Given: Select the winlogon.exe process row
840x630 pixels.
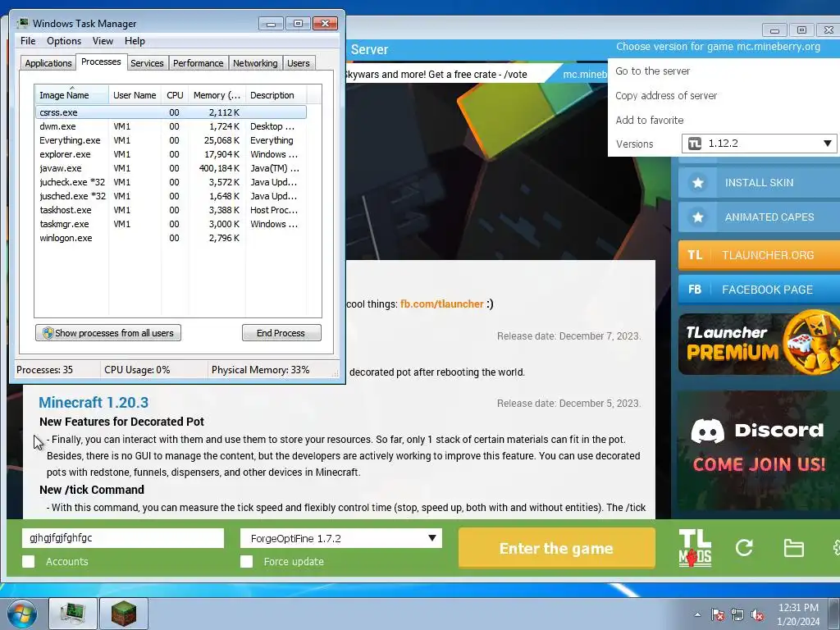Looking at the screenshot, I should (x=171, y=238).
